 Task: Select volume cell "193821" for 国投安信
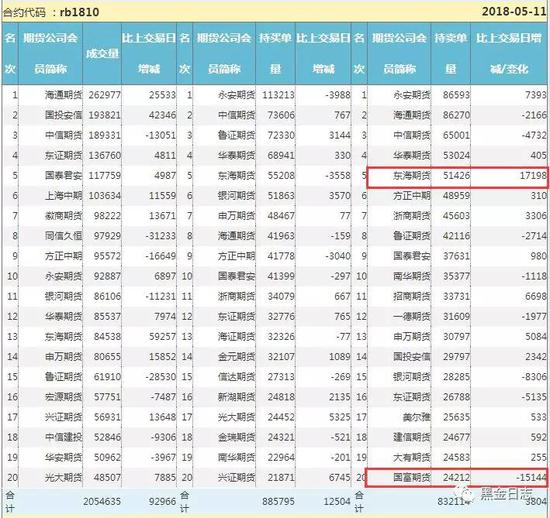coord(105,115)
